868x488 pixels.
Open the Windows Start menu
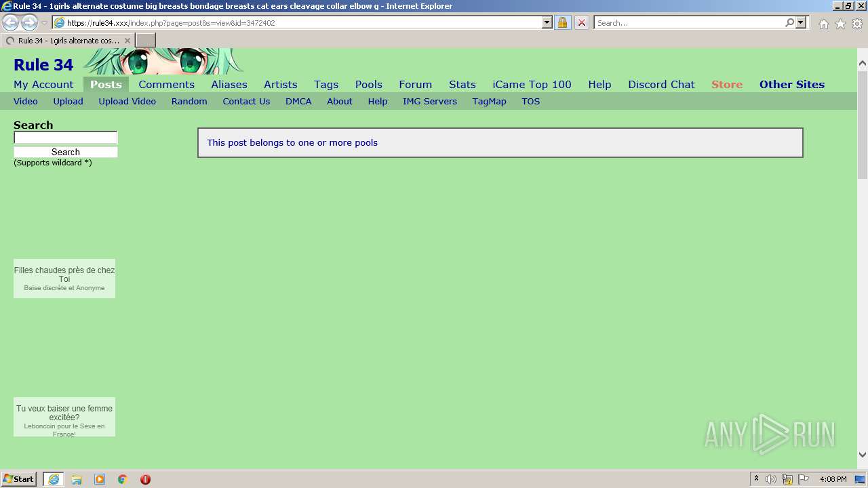coord(19,479)
